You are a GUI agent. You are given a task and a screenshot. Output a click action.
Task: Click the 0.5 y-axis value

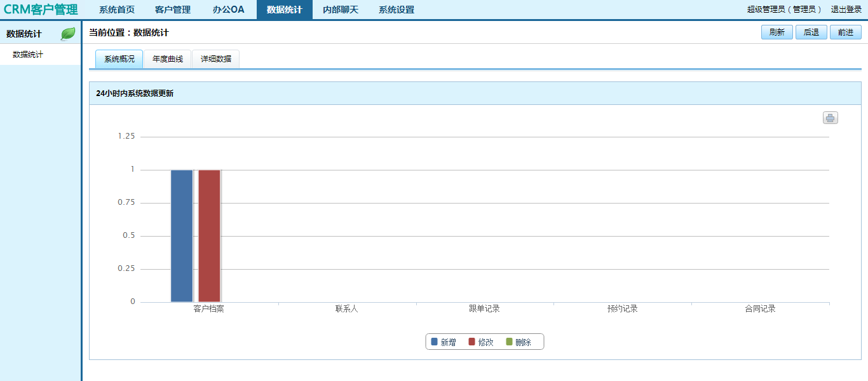click(x=128, y=235)
